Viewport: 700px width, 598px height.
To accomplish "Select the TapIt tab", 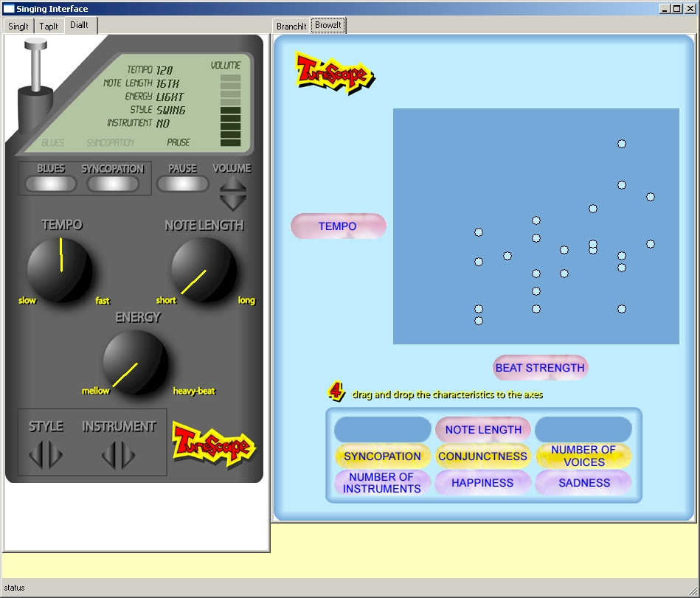I will click(x=49, y=26).
